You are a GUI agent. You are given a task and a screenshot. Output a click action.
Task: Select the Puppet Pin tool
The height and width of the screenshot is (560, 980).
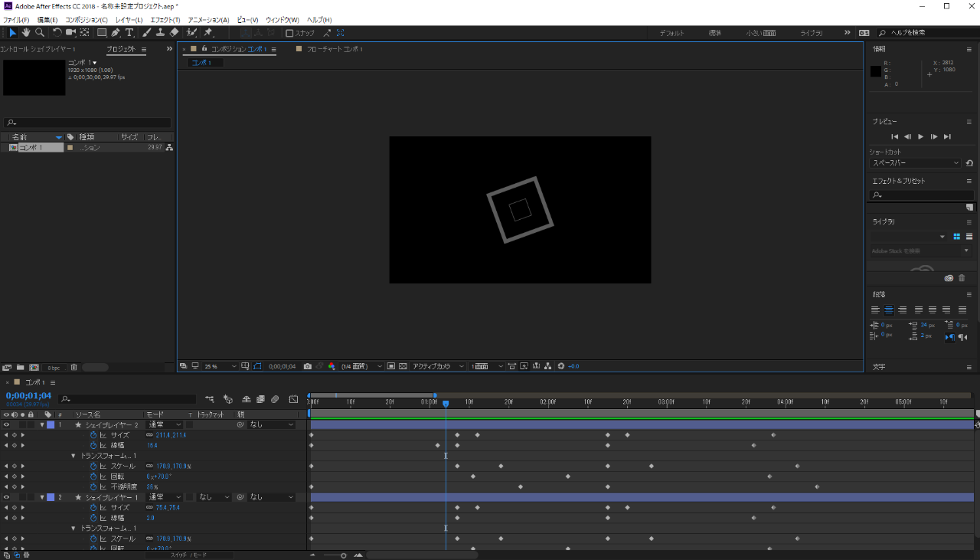[x=207, y=33]
